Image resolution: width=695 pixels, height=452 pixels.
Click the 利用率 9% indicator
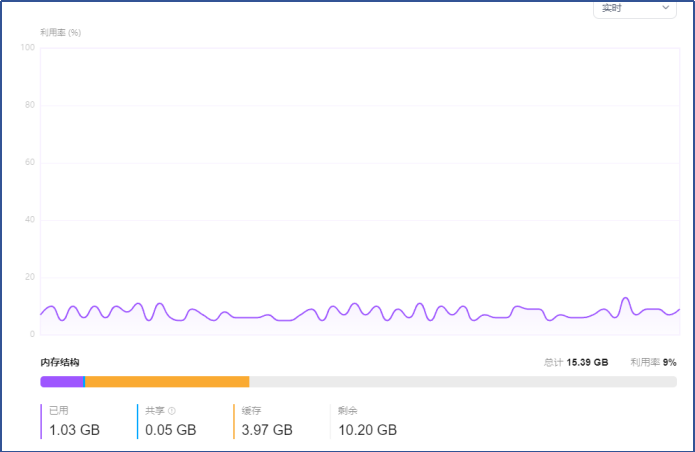pyautogui.click(x=653, y=362)
